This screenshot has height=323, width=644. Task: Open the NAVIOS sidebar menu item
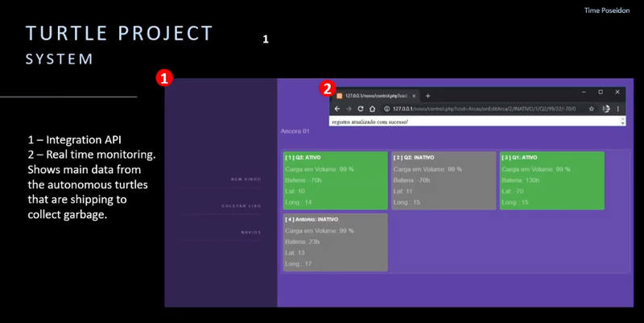click(x=250, y=232)
